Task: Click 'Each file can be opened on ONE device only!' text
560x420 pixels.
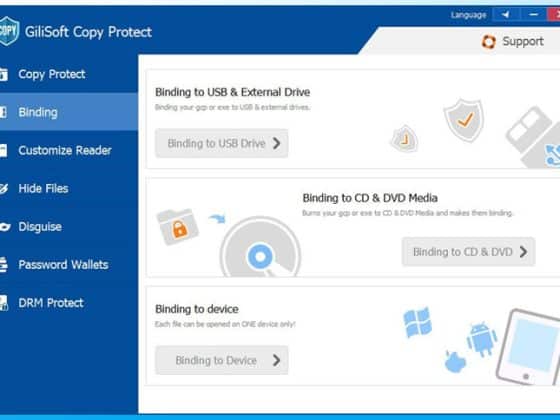Action: pos(225,324)
